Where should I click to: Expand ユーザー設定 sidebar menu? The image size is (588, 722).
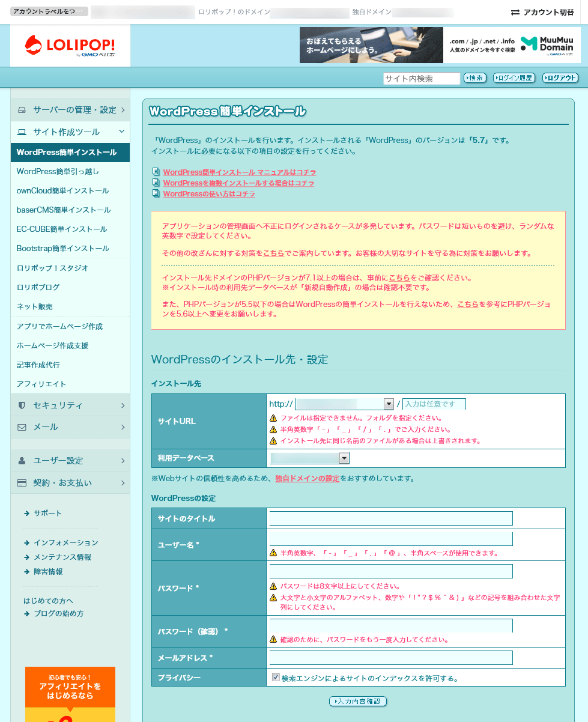(70, 461)
